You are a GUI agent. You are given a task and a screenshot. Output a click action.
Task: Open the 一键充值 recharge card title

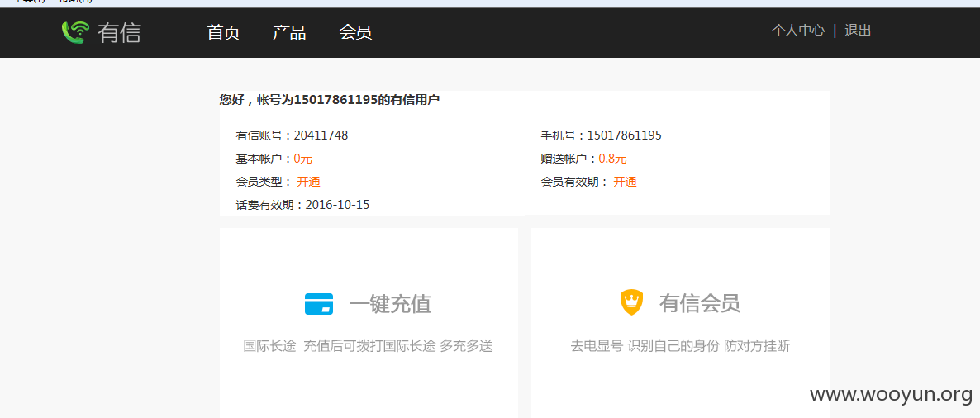390,304
